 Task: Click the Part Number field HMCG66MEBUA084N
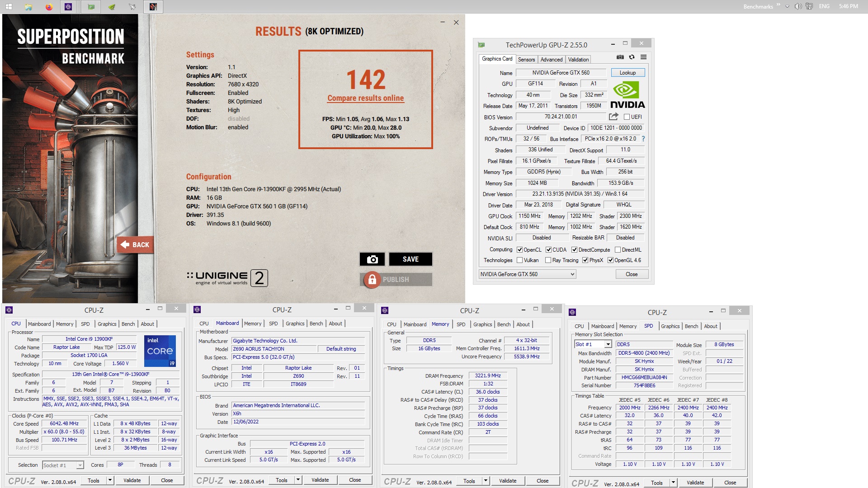[x=644, y=378]
